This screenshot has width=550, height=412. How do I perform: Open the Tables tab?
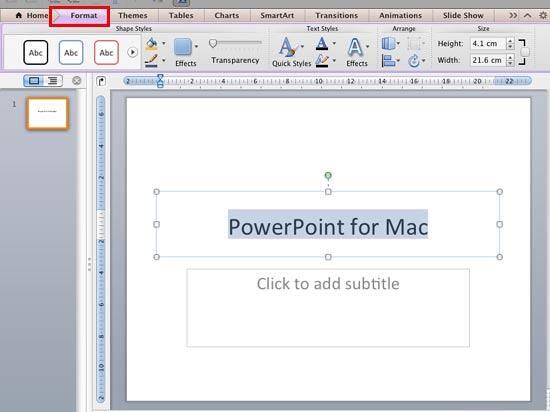click(x=181, y=15)
